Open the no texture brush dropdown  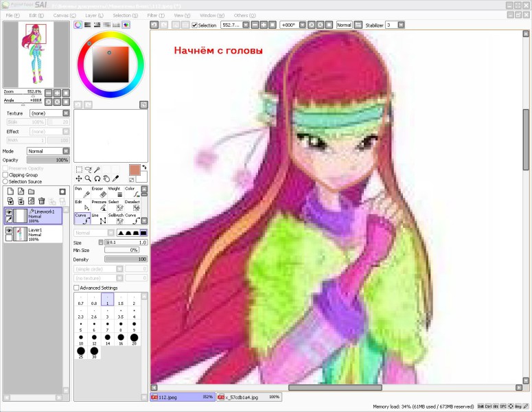[119, 278]
